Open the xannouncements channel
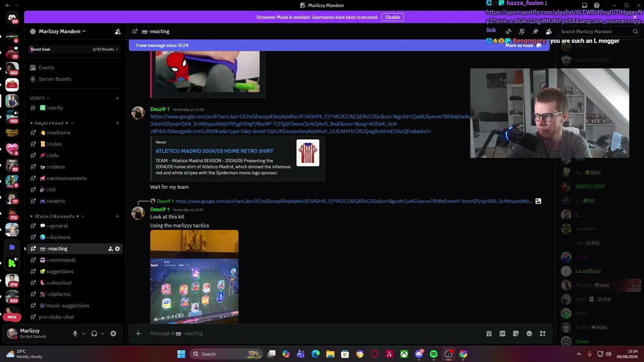Viewport: 644px width, 362px height. point(74,178)
